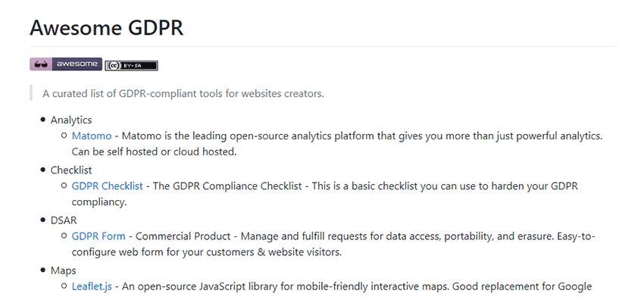The width and height of the screenshot is (644, 303).
Task: Click the solid bullet beside Analytics
Action: tap(42, 120)
